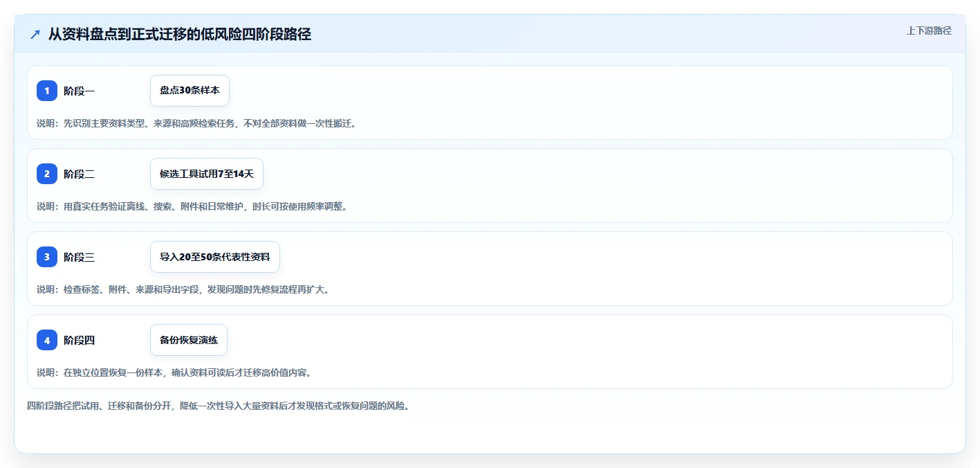Click the description starting 在独立位置恢复一份样本
The width and height of the screenshot is (980, 468).
point(174,372)
